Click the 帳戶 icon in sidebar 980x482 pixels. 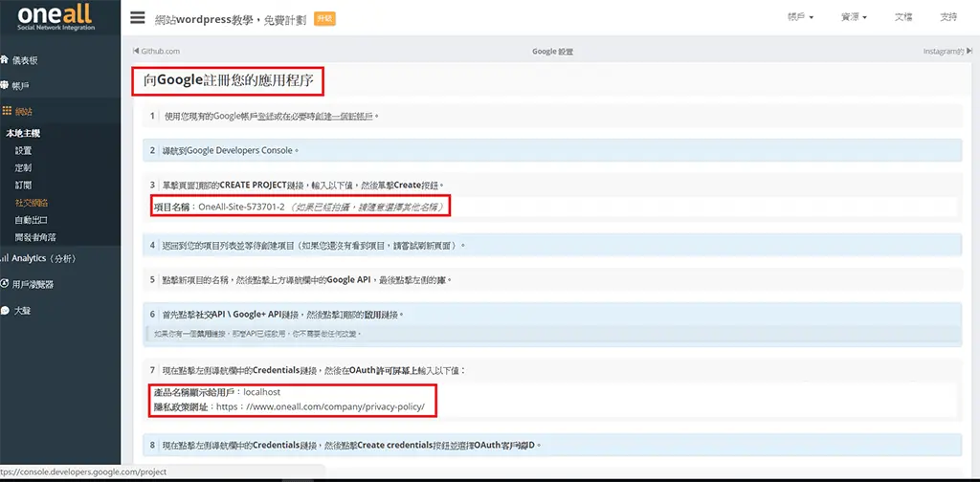pos(5,85)
